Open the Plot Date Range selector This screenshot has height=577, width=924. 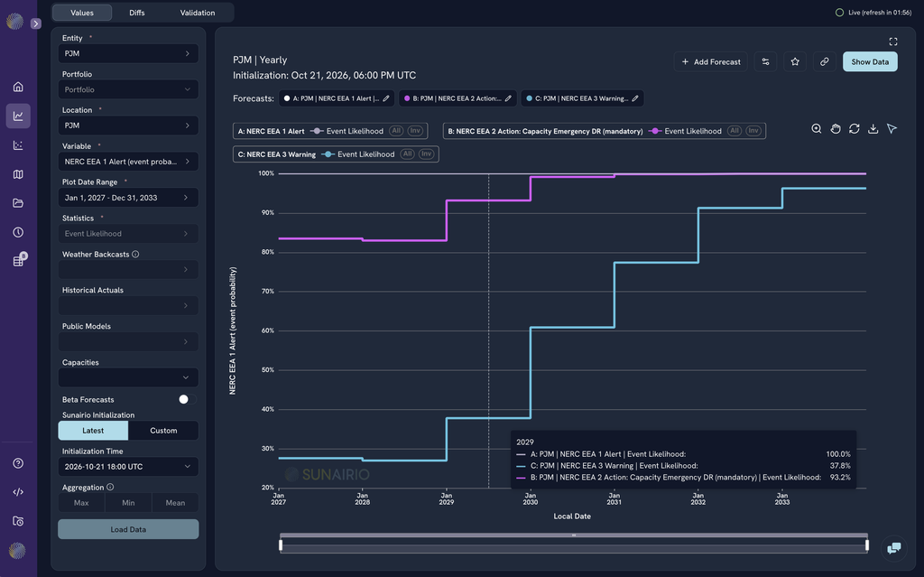[128, 198]
